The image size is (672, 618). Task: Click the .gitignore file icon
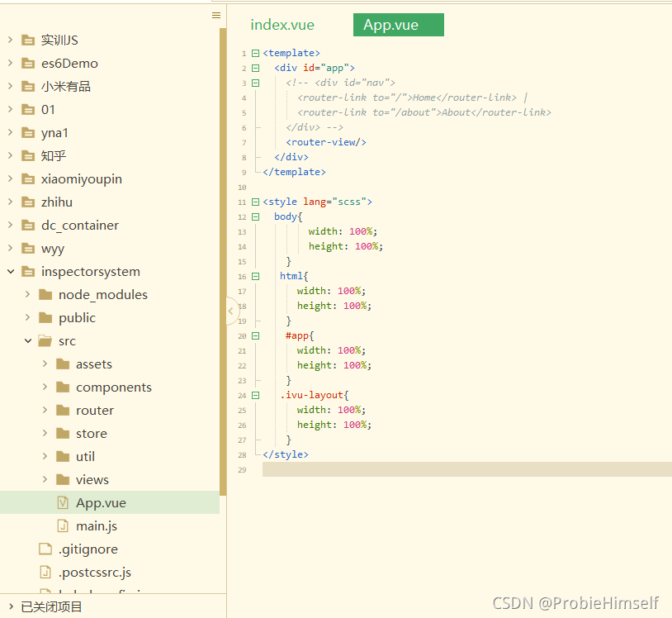[45, 549]
